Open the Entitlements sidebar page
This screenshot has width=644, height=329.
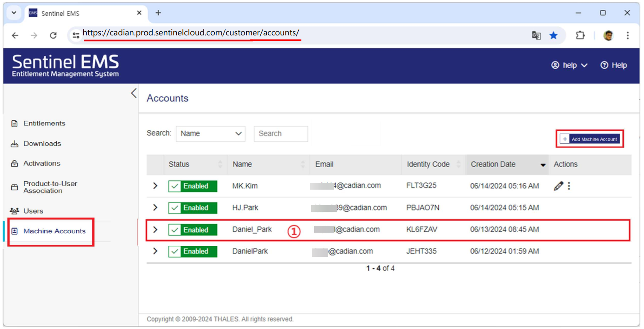point(44,123)
